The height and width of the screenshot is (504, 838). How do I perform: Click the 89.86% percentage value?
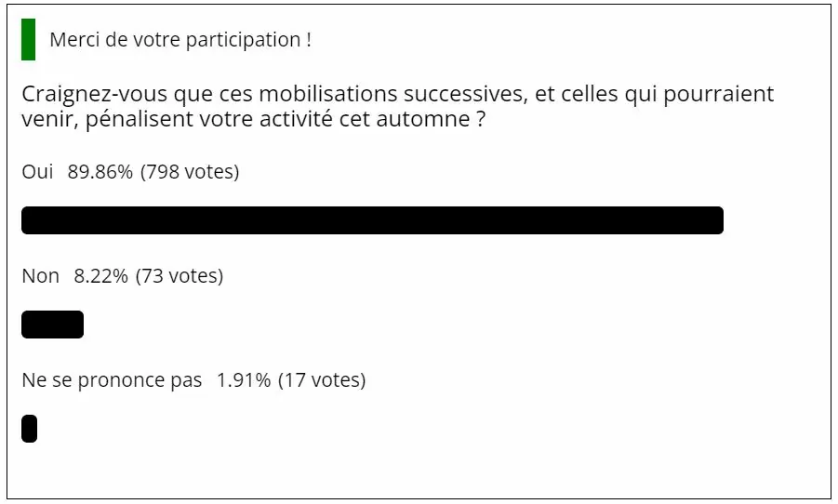click(x=100, y=171)
